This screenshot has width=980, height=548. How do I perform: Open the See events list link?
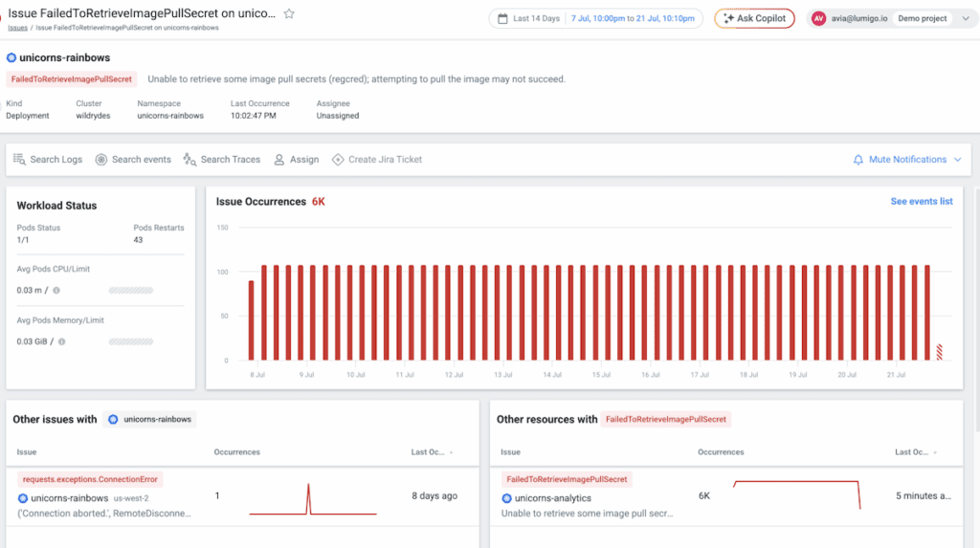click(921, 202)
